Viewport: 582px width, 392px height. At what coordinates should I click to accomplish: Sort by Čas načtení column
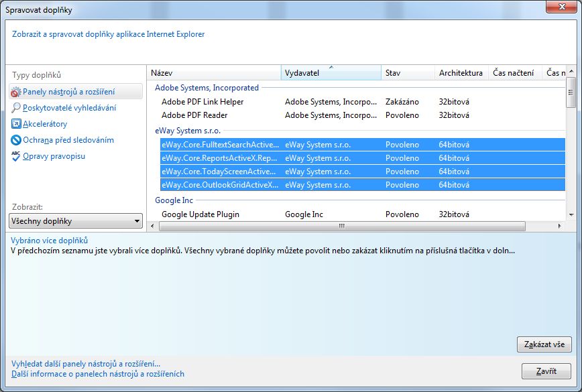515,72
